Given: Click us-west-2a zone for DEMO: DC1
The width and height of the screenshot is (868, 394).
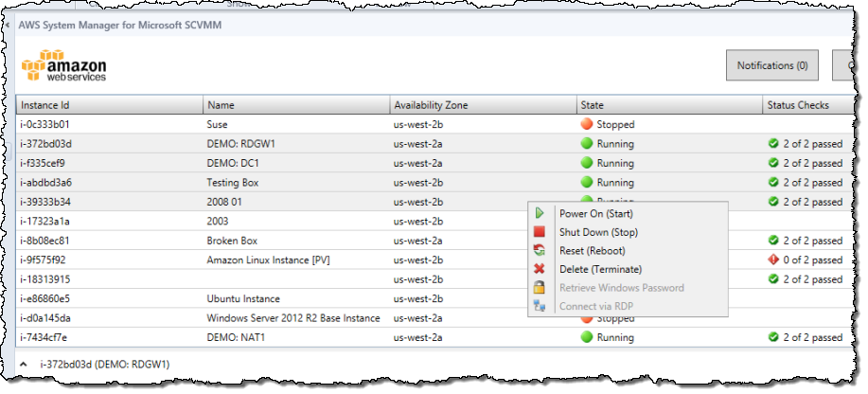Looking at the screenshot, I should click(418, 163).
